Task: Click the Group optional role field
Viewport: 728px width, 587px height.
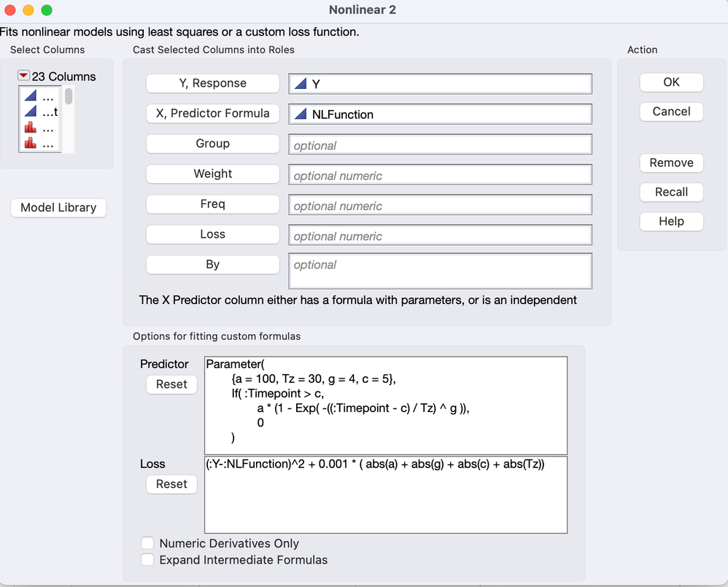Action: tap(440, 145)
